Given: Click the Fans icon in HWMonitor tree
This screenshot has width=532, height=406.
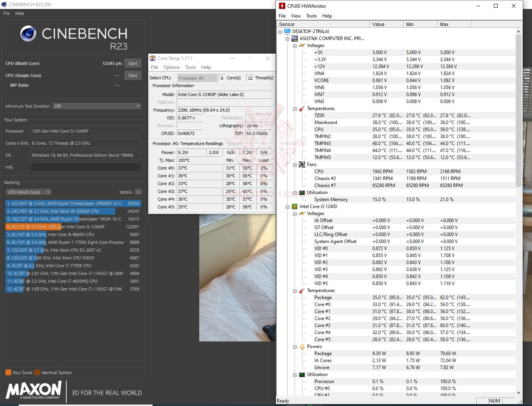Looking at the screenshot, I should tap(302, 164).
